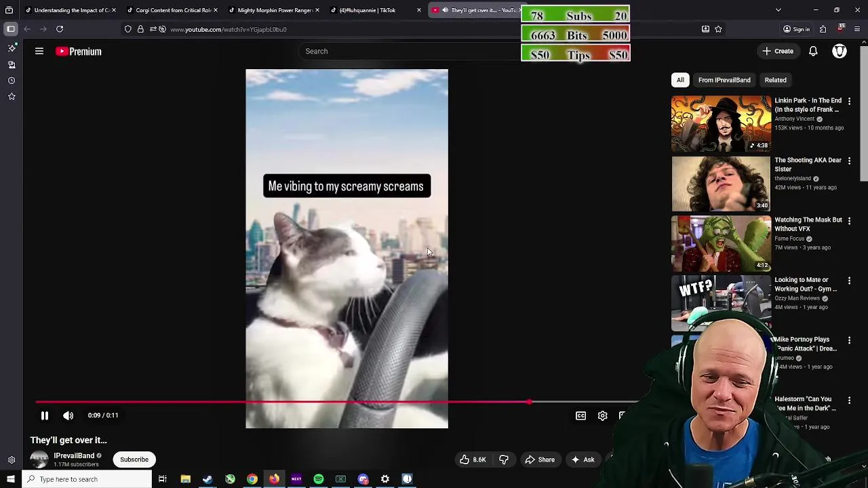Toggle the browser sidebar button
The height and width of the screenshot is (488, 868).
tap(11, 29)
